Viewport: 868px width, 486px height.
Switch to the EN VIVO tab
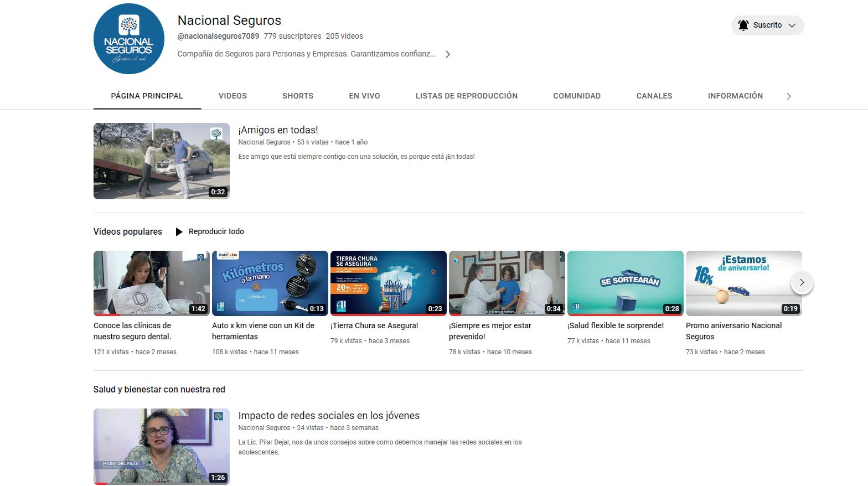click(x=364, y=96)
